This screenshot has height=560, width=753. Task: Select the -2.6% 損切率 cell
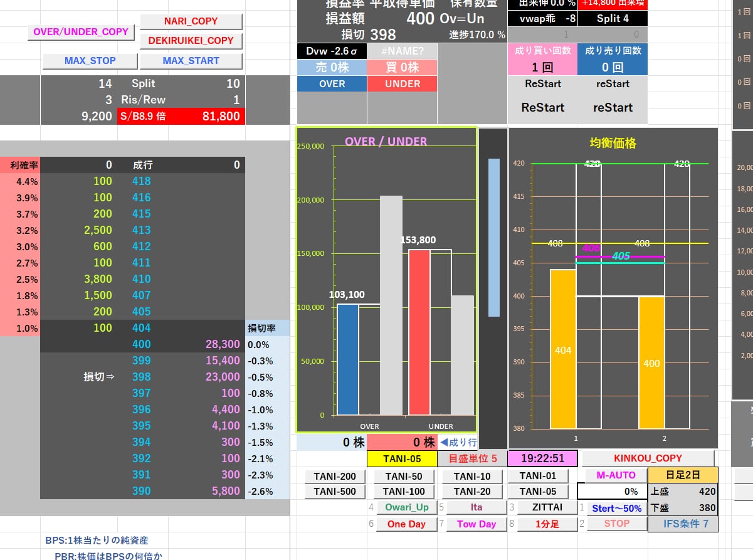268,491
